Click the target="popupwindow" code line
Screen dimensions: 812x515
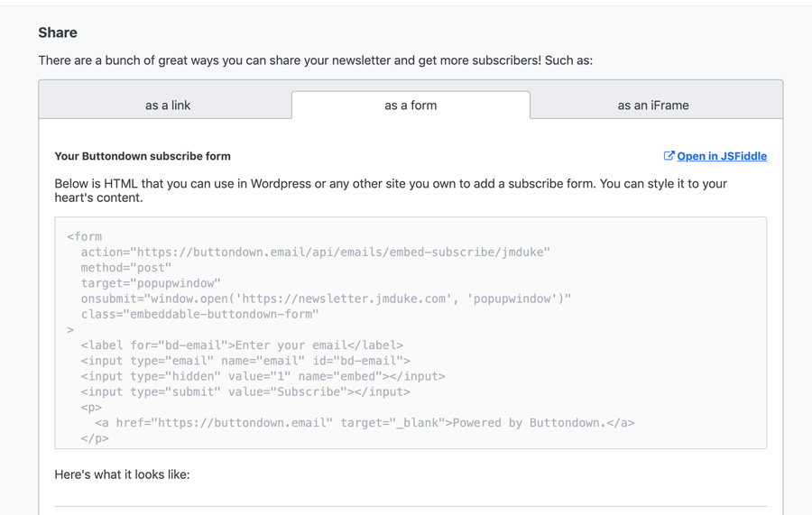tap(151, 283)
